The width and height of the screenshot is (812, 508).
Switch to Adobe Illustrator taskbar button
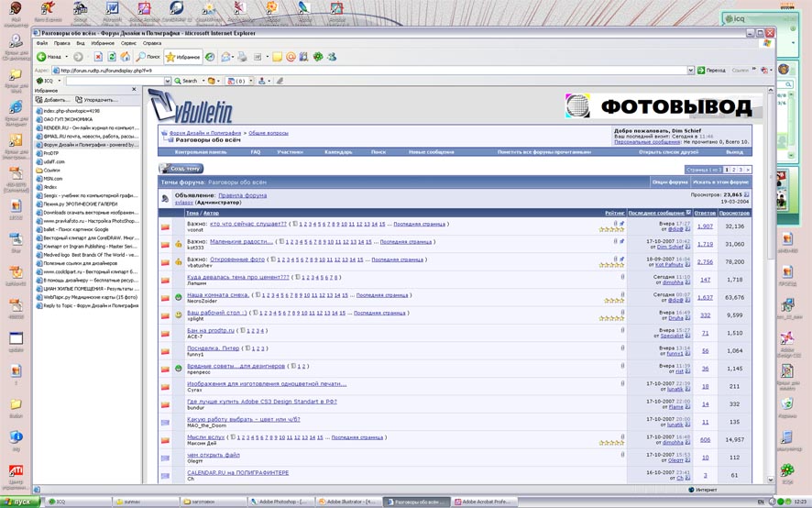347,502
